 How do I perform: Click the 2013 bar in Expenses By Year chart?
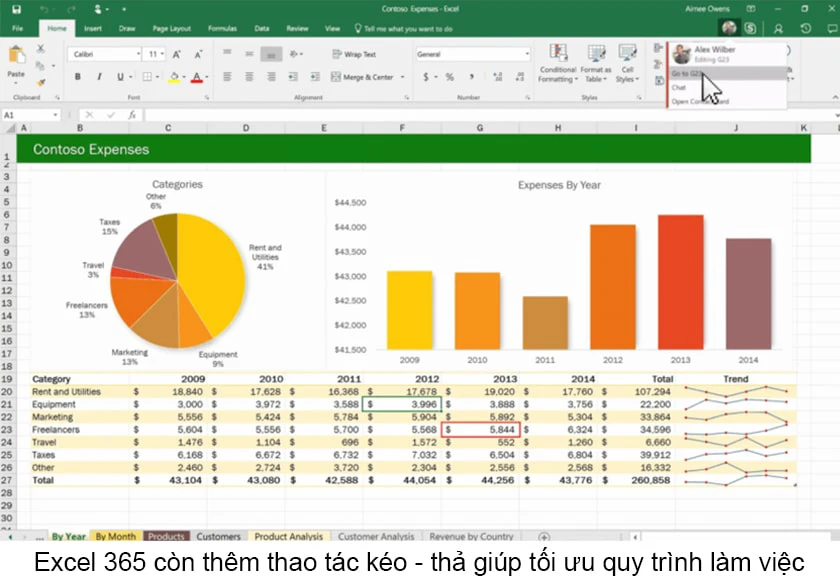click(x=680, y=282)
